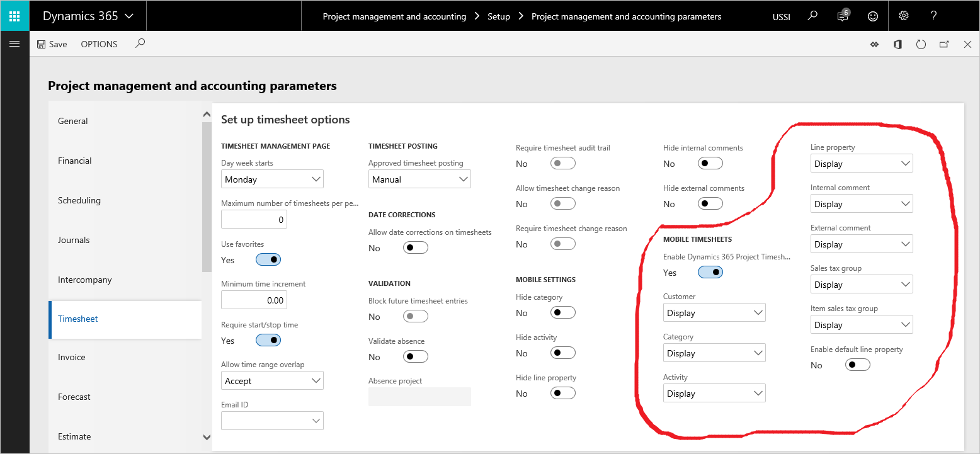The height and width of the screenshot is (454, 980).
Task: Open Sales tax group dropdown
Action: [862, 284]
